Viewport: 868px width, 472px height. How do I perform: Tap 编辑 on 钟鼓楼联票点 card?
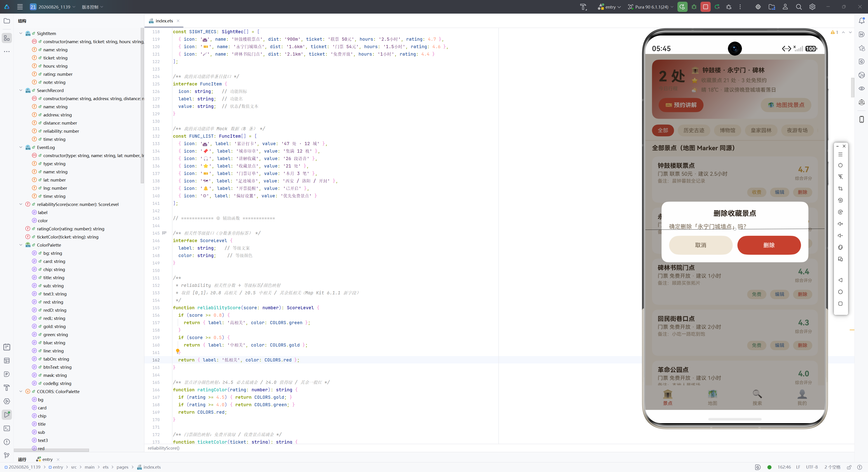tap(779, 192)
